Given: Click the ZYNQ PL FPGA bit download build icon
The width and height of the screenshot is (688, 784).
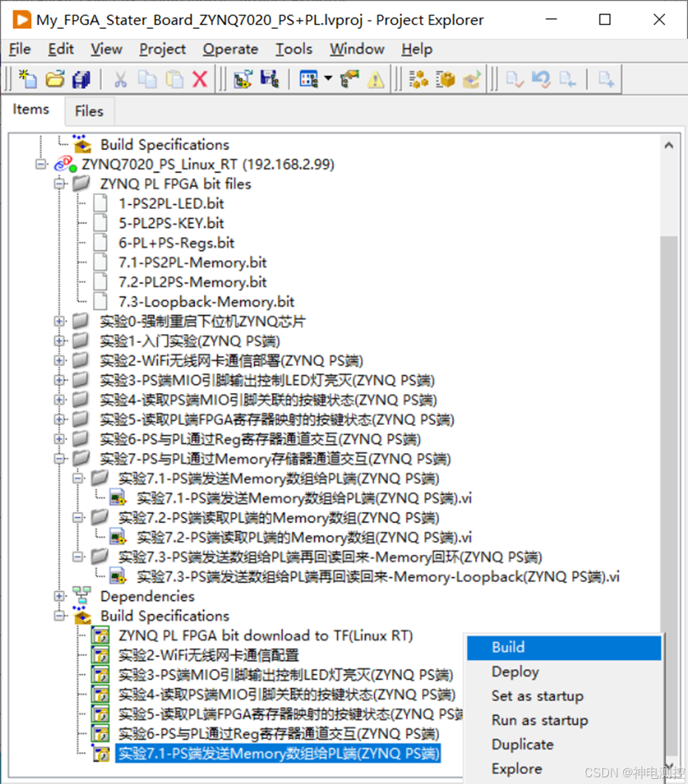Looking at the screenshot, I should (101, 635).
